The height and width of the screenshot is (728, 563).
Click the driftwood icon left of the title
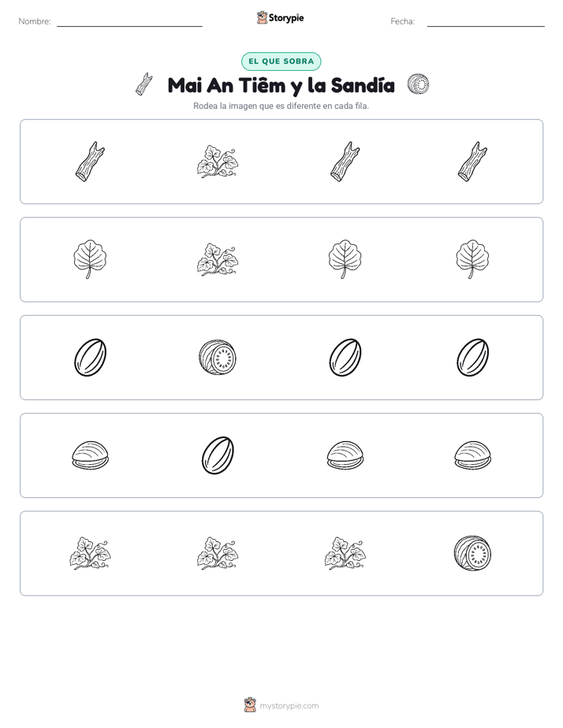point(144,84)
